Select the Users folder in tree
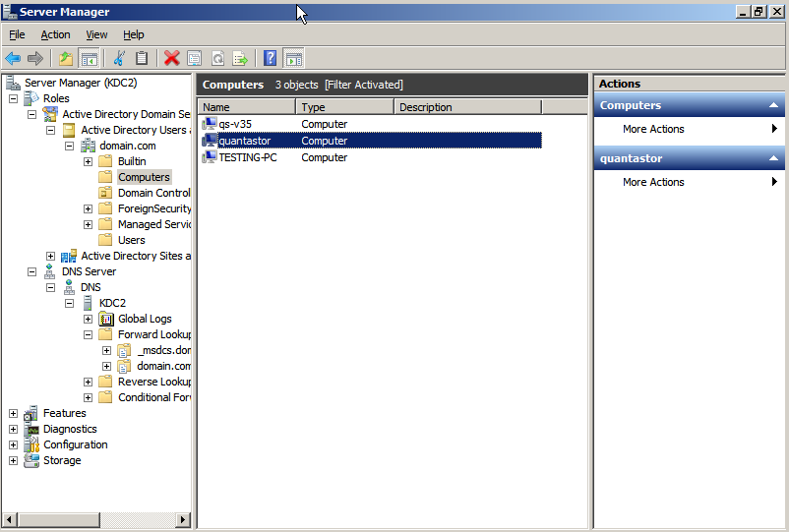This screenshot has width=789, height=532. (x=131, y=240)
